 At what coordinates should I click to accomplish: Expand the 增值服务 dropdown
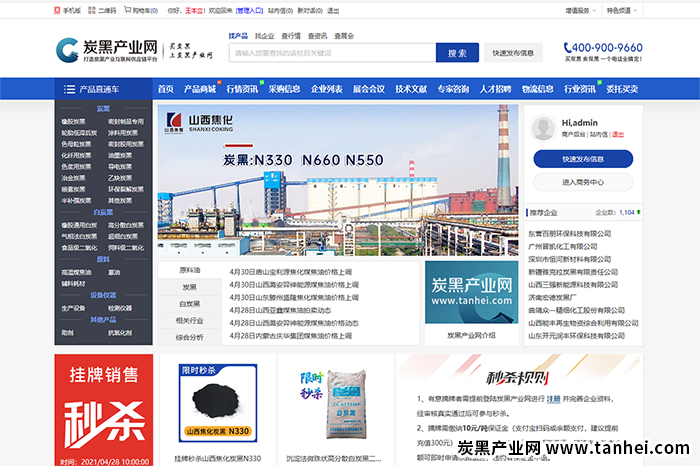580,10
